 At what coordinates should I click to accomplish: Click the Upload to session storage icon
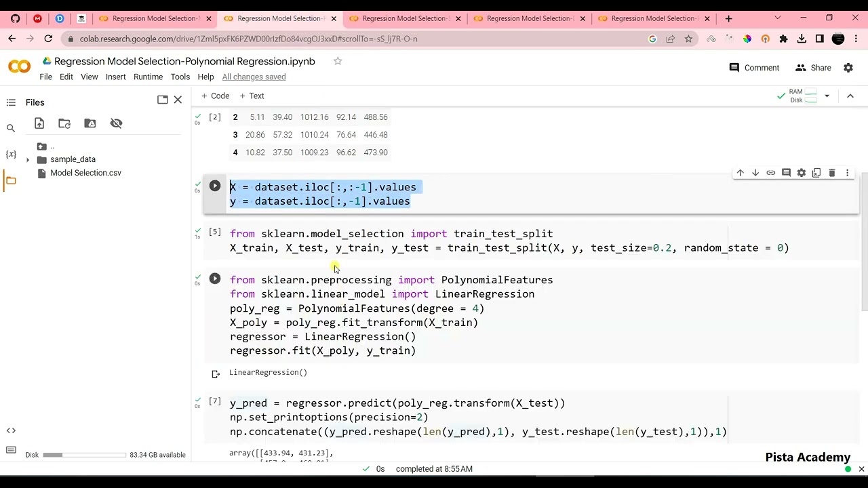[x=39, y=123]
